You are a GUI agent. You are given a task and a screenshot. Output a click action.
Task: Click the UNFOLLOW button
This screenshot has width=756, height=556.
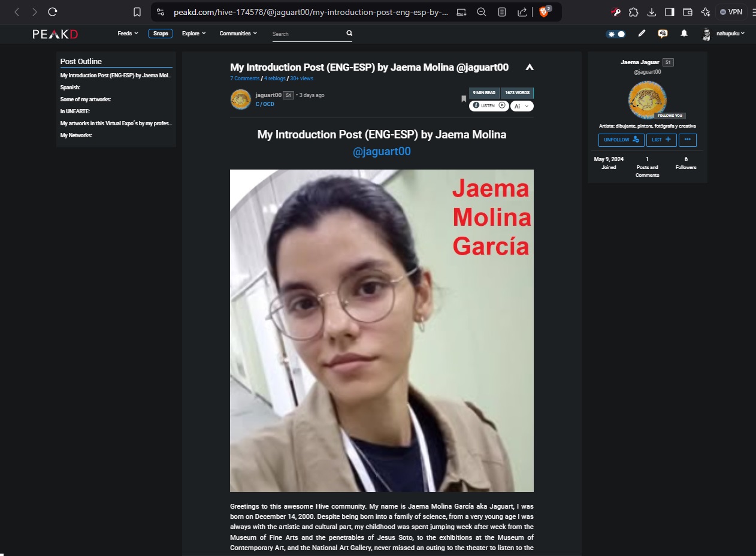coord(621,140)
